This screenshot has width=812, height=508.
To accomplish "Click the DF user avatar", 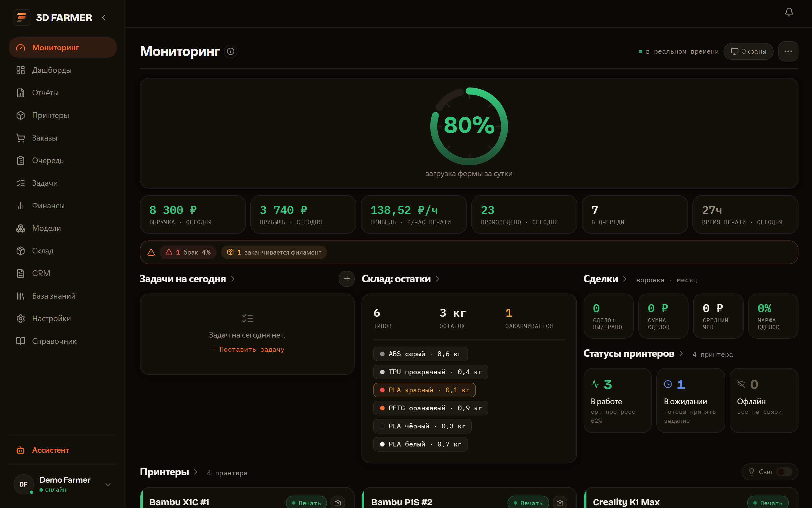I will point(23,484).
